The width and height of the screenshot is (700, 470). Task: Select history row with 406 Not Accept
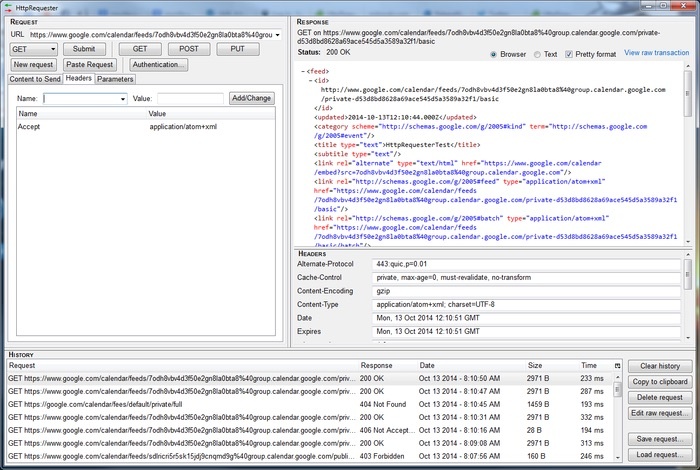point(310,430)
